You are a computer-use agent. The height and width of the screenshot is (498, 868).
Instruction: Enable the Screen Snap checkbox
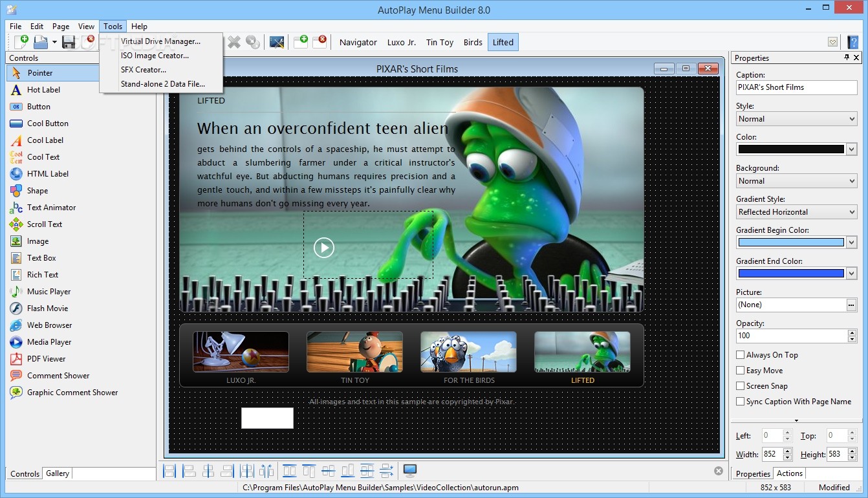[x=740, y=386]
